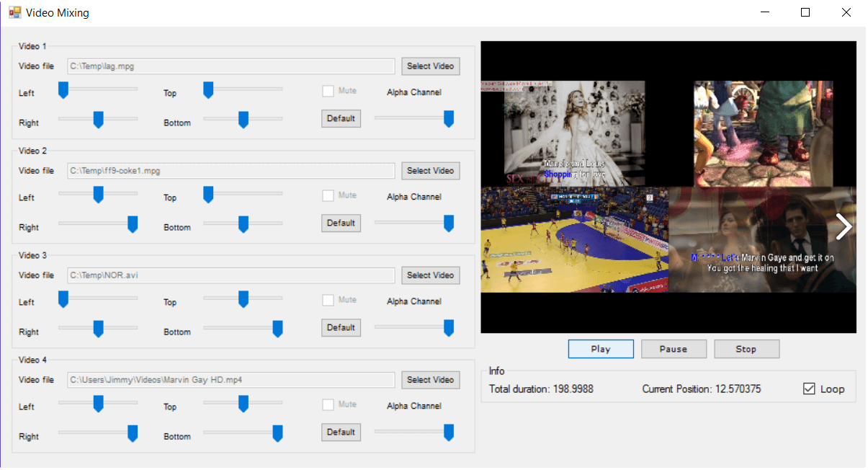Viewport: 868px width, 470px height.
Task: Click Select Video button for Video 4
Action: 430,380
